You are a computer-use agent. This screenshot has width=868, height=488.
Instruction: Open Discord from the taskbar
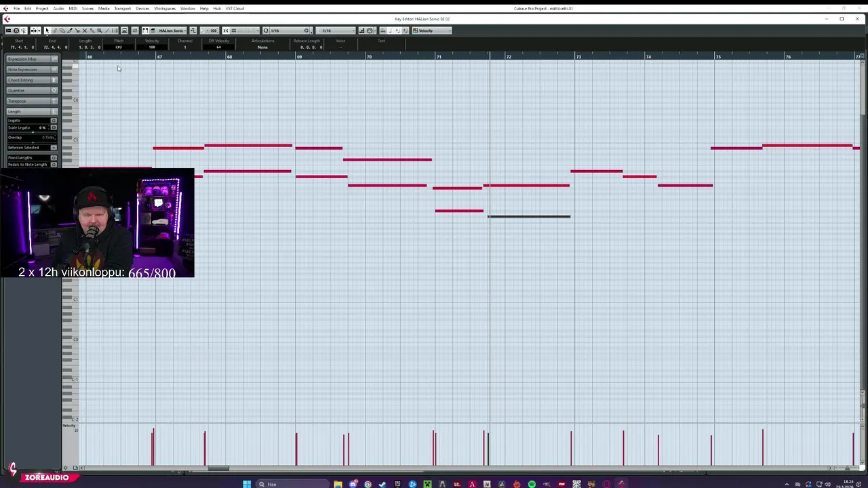point(353,484)
